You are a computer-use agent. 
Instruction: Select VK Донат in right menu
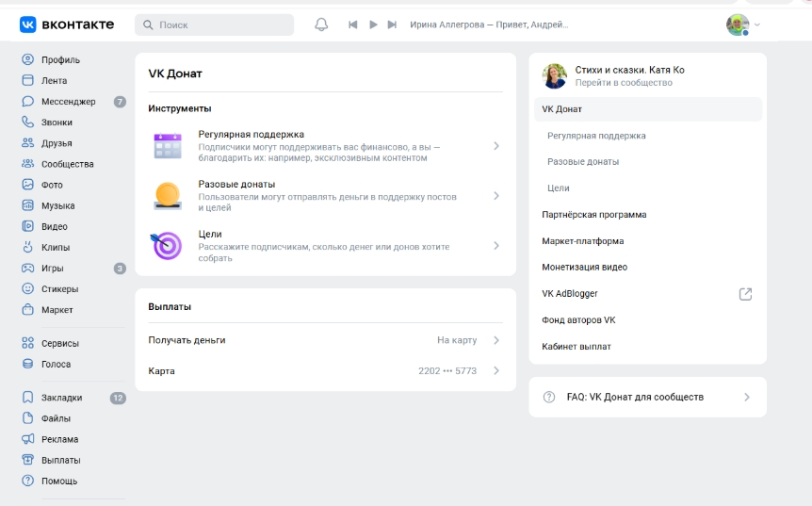[x=648, y=109]
